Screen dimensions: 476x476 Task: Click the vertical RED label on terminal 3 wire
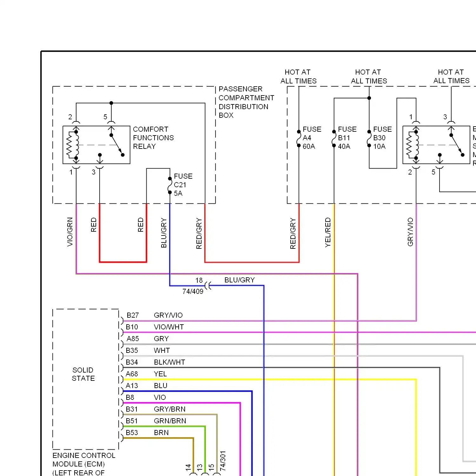(94, 225)
